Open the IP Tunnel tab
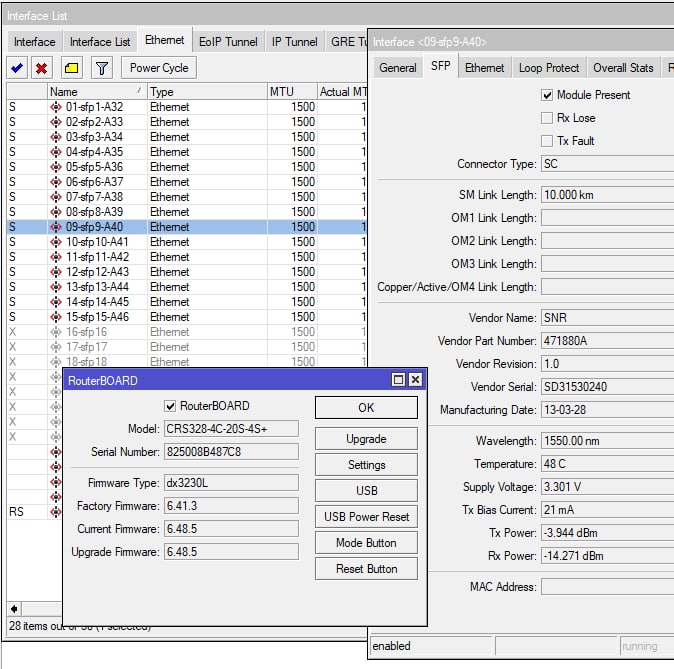Viewport: 674px width, 669px height. [x=294, y=42]
